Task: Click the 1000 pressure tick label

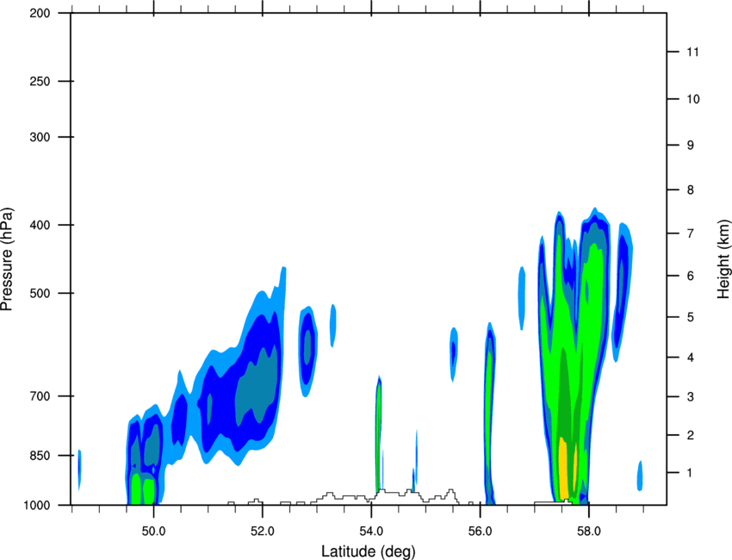Action: 36,505
